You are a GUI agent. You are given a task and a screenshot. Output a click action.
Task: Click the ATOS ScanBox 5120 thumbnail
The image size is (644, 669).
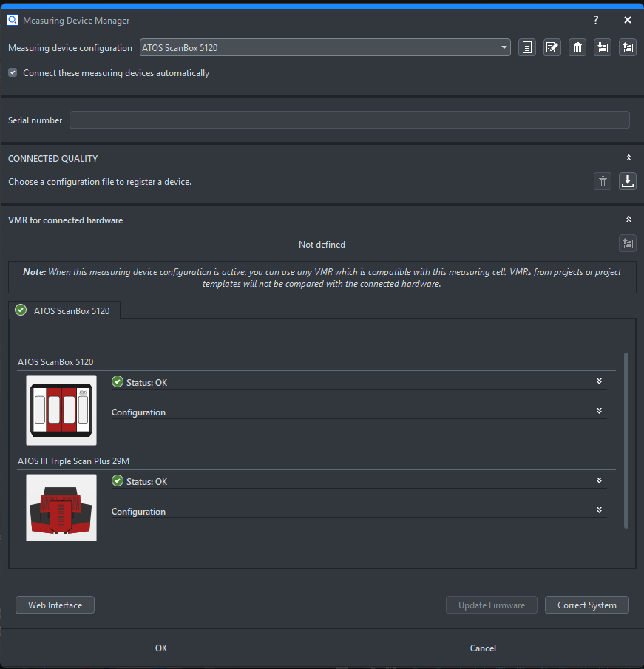[x=61, y=410]
